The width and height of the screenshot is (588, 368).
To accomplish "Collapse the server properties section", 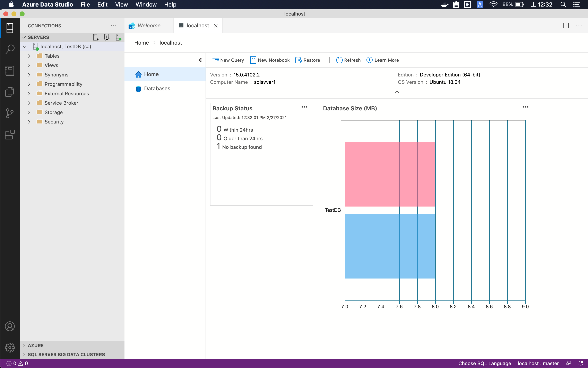I will coord(397,92).
